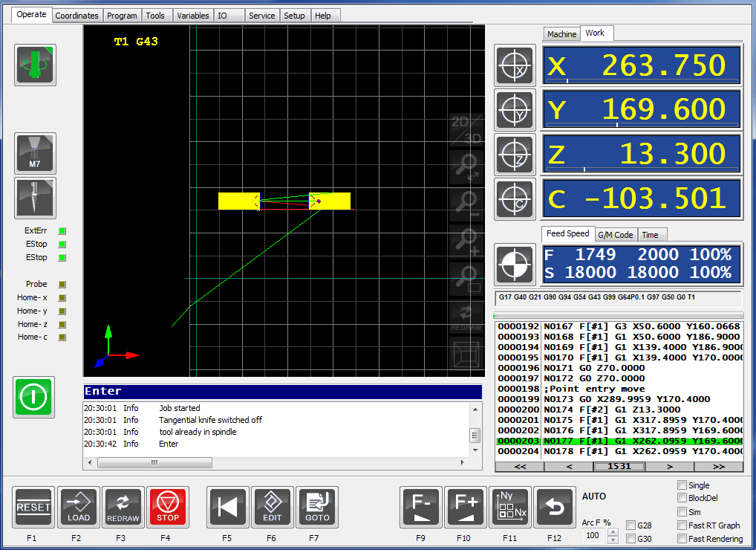Enable Fast Rendering
This screenshot has width=756, height=550.
click(x=681, y=538)
